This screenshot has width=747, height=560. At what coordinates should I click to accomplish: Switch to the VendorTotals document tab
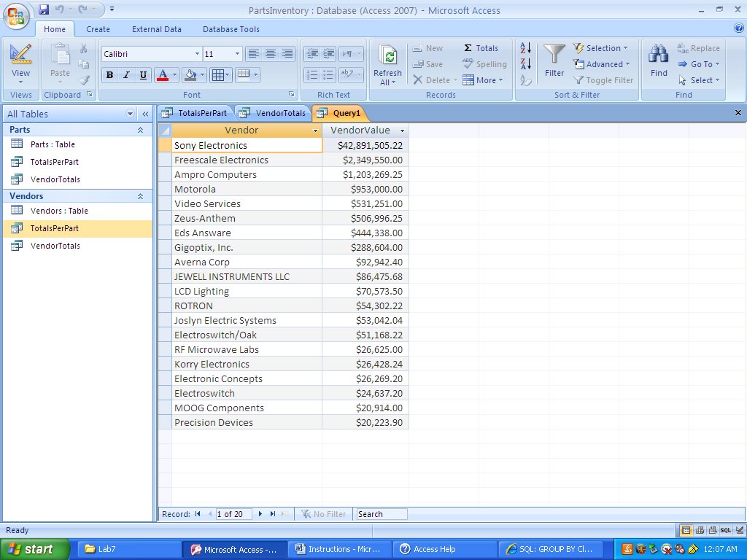point(274,113)
